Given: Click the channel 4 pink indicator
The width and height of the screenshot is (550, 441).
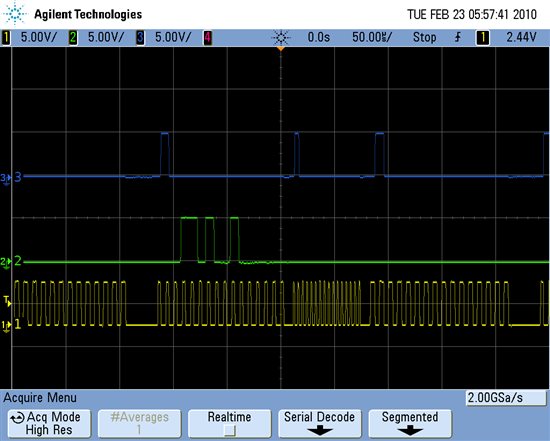Looking at the screenshot, I should 208,38.
